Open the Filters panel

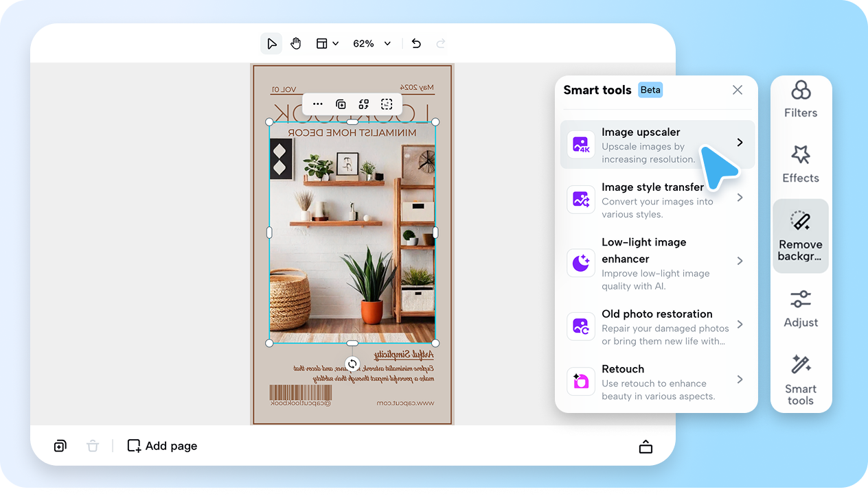point(800,99)
